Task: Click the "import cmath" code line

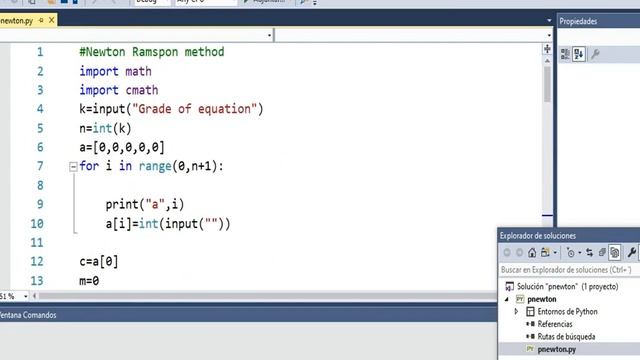Action: tap(119, 90)
